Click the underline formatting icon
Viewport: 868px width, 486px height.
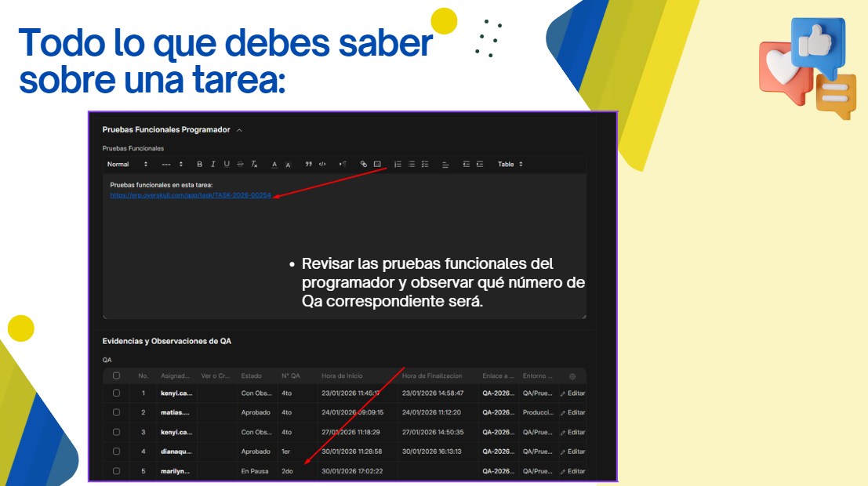point(227,165)
